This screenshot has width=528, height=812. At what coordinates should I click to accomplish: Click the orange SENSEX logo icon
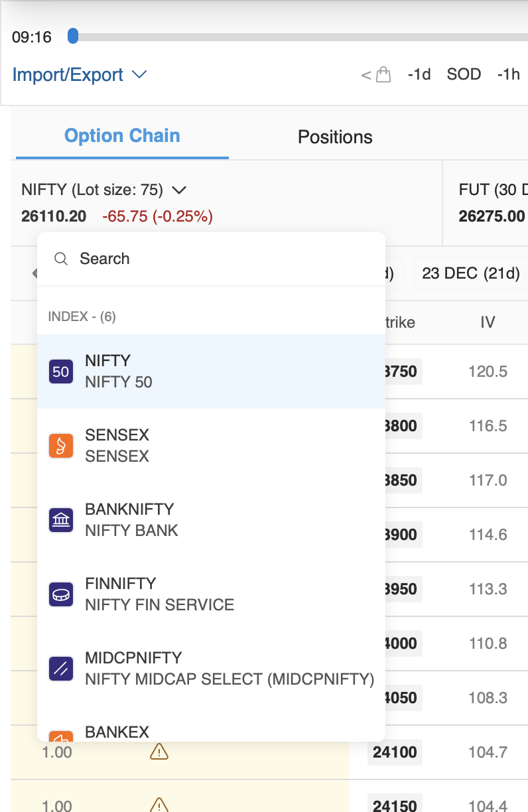tap(61, 446)
